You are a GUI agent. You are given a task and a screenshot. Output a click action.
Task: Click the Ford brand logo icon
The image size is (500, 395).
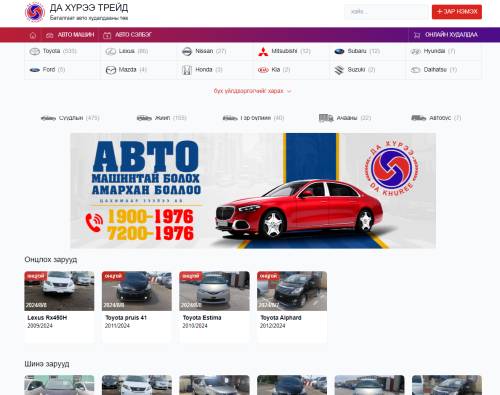pos(34,70)
